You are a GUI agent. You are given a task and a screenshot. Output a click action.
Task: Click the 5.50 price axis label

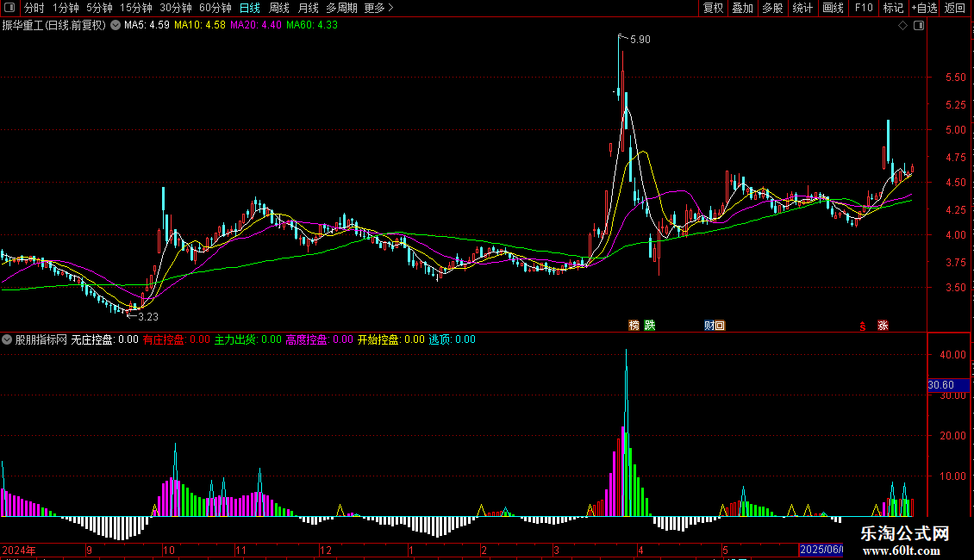pyautogui.click(x=955, y=78)
